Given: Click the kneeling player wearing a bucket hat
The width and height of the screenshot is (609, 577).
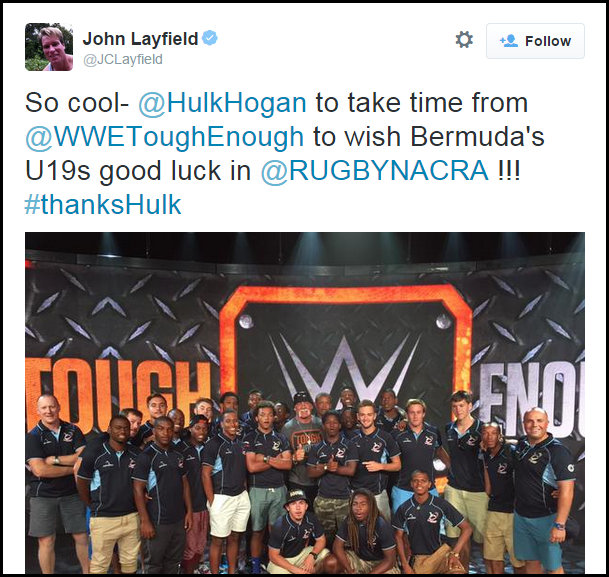Looking at the screenshot, I should click(x=297, y=534).
